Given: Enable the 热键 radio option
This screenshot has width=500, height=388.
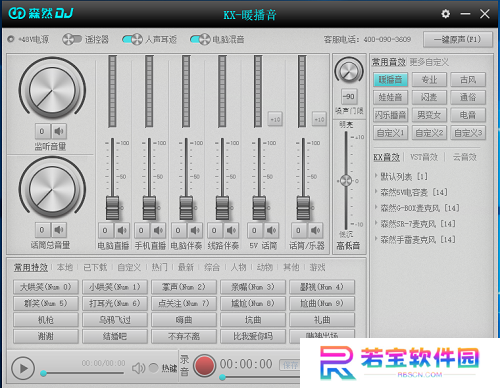Looking at the screenshot, I should pos(153,368).
